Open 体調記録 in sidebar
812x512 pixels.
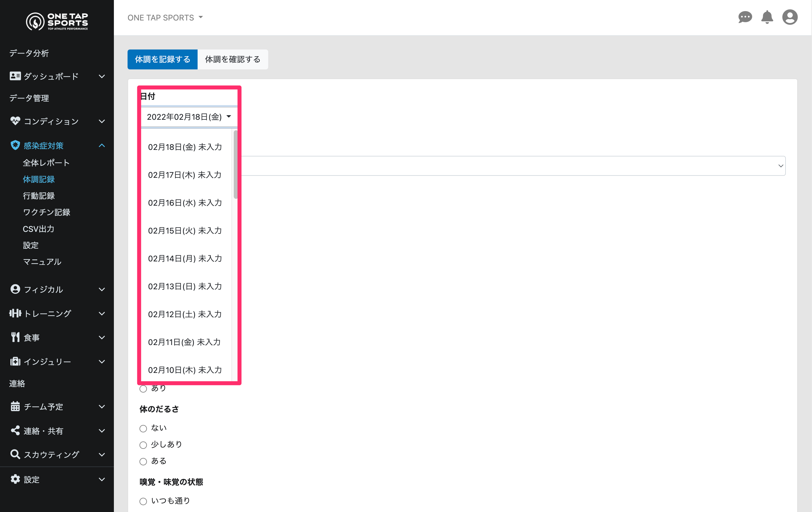(x=39, y=179)
